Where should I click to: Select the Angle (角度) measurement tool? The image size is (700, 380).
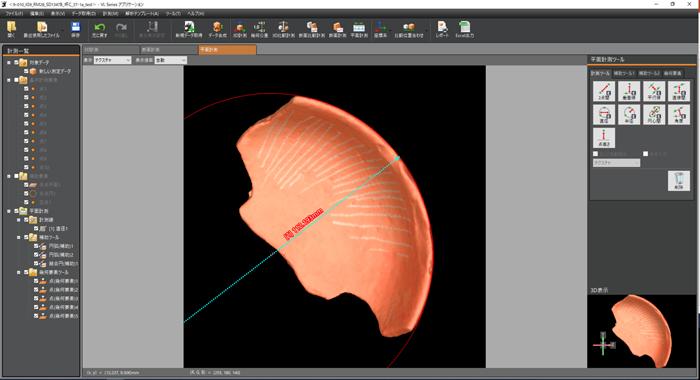point(679,115)
